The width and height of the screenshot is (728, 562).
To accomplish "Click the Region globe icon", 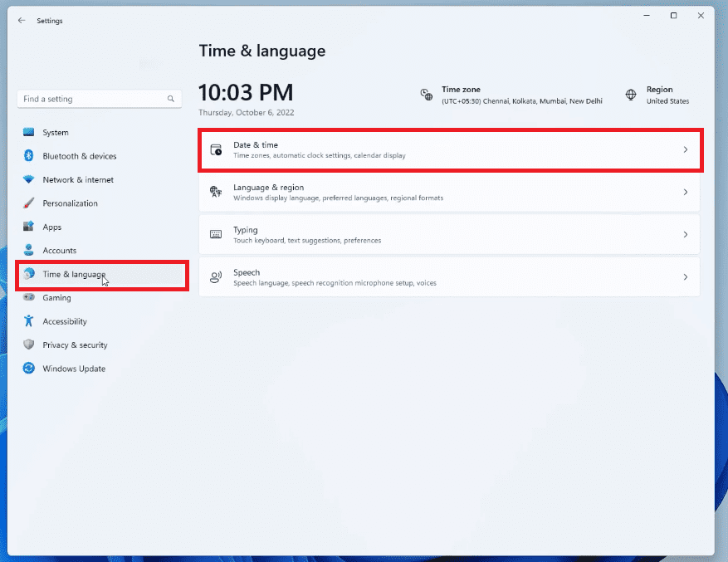I will click(x=628, y=94).
